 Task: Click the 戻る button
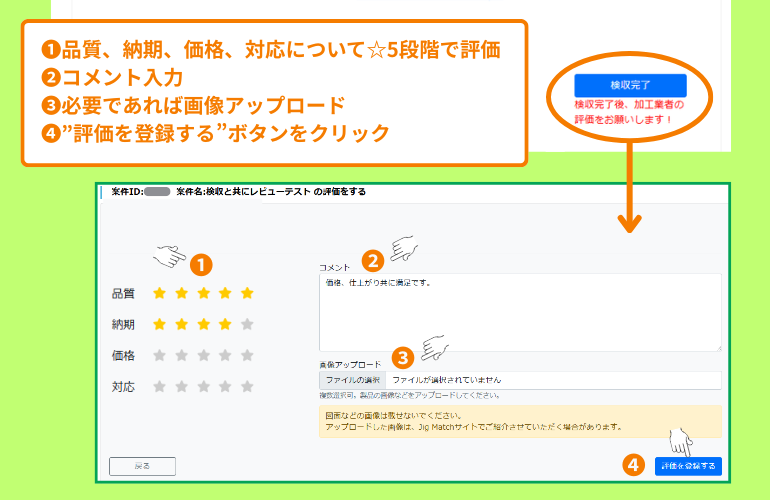click(x=142, y=466)
